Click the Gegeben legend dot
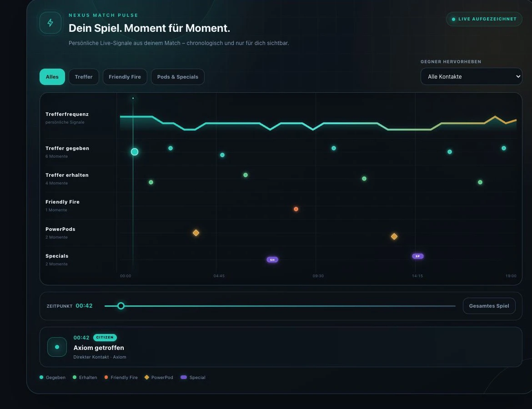532x409 pixels. click(x=41, y=377)
